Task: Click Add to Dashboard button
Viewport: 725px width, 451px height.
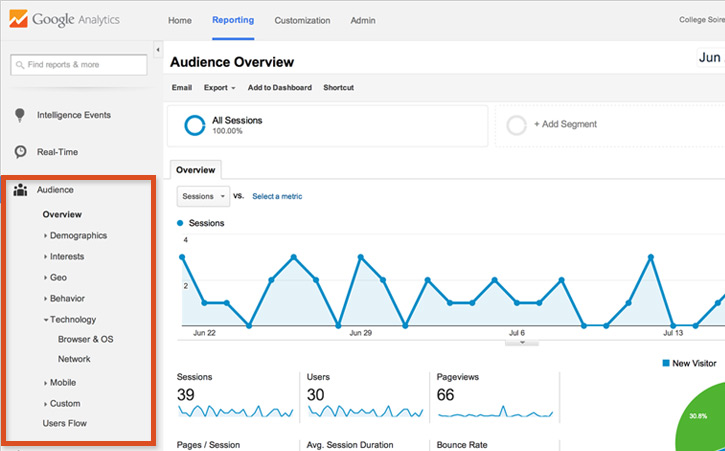Action: pos(279,88)
